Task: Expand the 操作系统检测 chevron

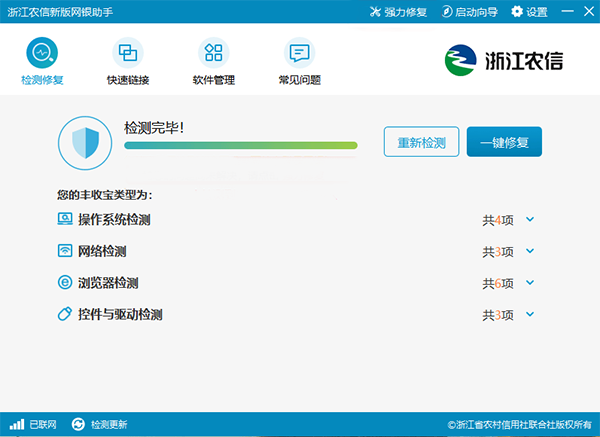Action: 530,219
